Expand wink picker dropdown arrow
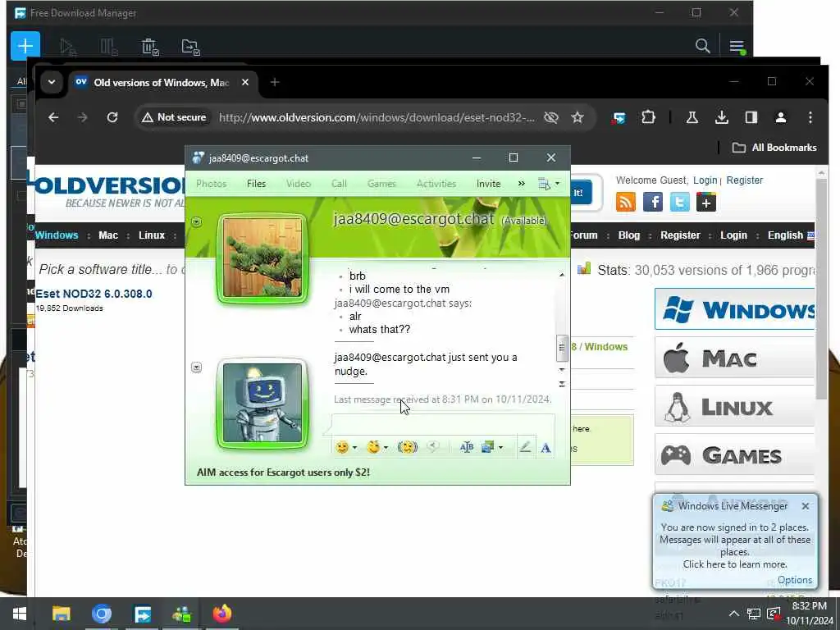 tap(386, 447)
